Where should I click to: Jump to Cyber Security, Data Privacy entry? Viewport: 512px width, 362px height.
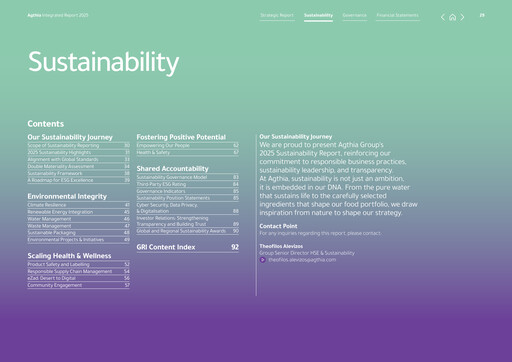188,208
